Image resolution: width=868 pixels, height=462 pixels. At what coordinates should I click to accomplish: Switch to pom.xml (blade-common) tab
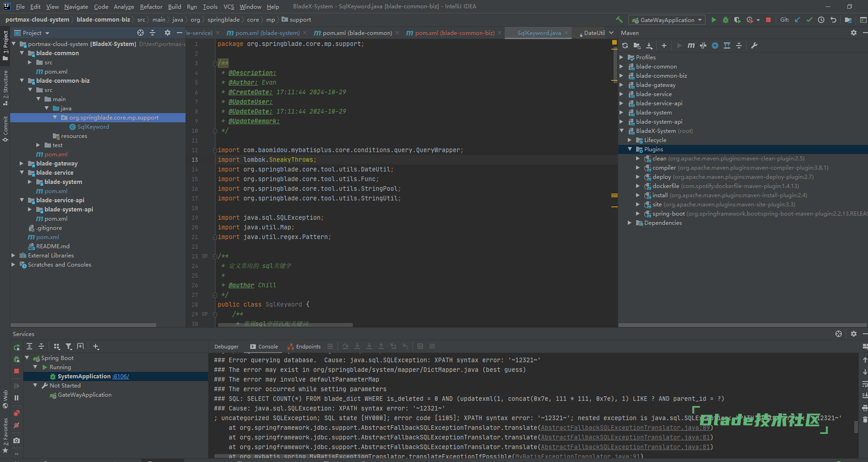tap(353, 33)
